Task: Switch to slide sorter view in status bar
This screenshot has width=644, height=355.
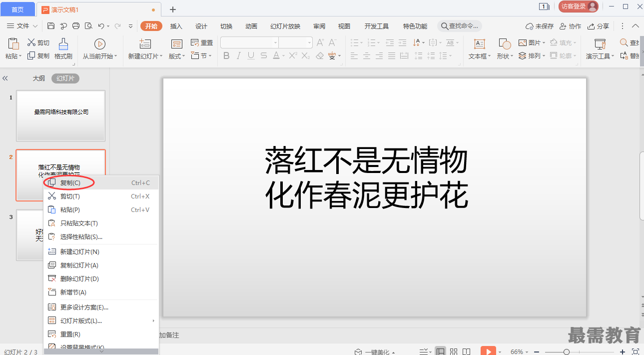Action: coord(454,351)
